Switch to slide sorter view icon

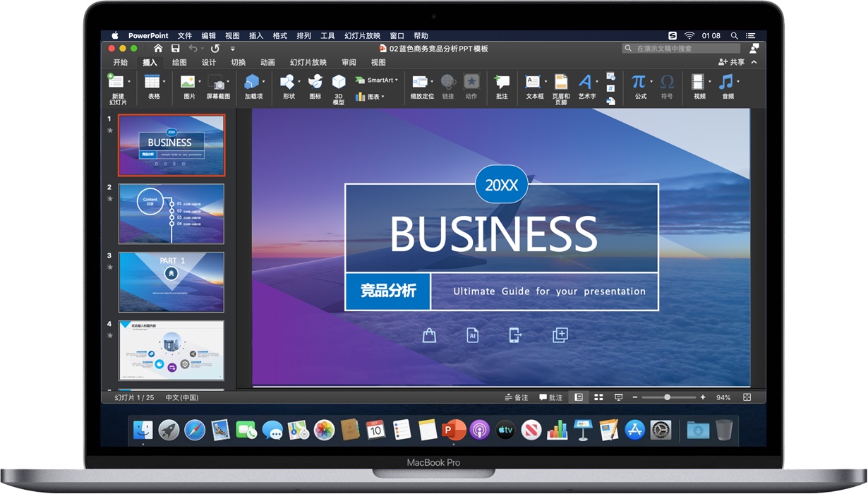pos(598,397)
